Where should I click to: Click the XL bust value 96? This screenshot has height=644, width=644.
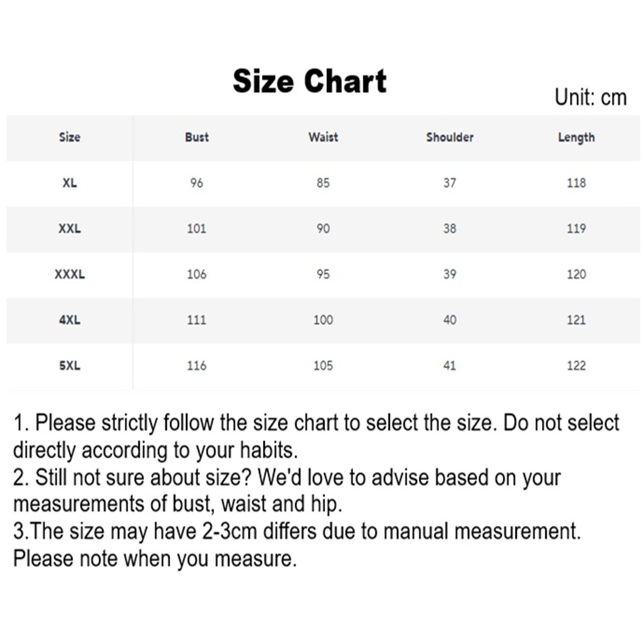(196, 183)
